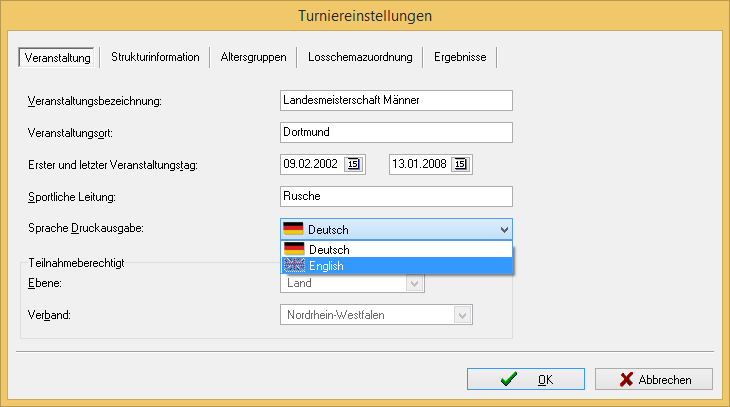This screenshot has width=730, height=407.
Task: Select the Veranstaltung tab
Action: click(x=58, y=58)
